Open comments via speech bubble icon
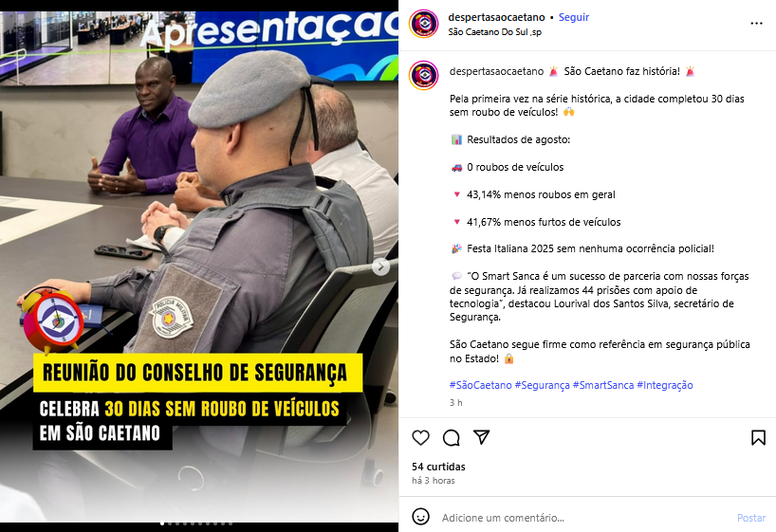Viewport: 776px width, 532px height. point(452,437)
